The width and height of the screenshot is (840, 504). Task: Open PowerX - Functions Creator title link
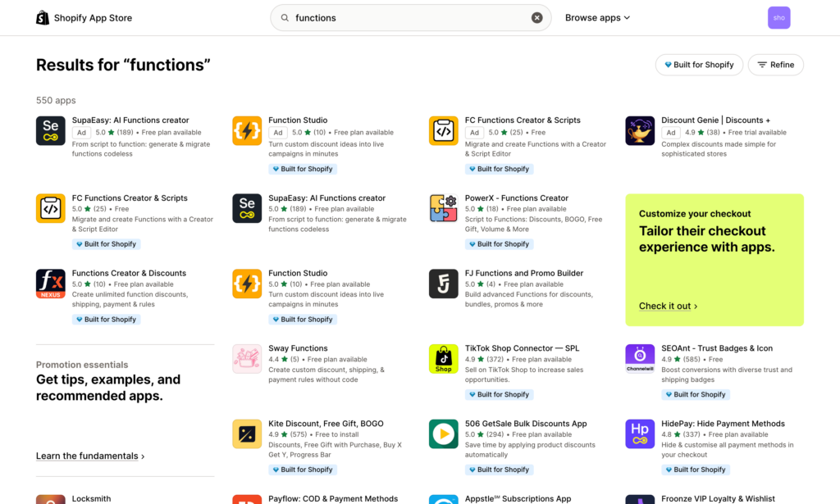[x=517, y=198]
